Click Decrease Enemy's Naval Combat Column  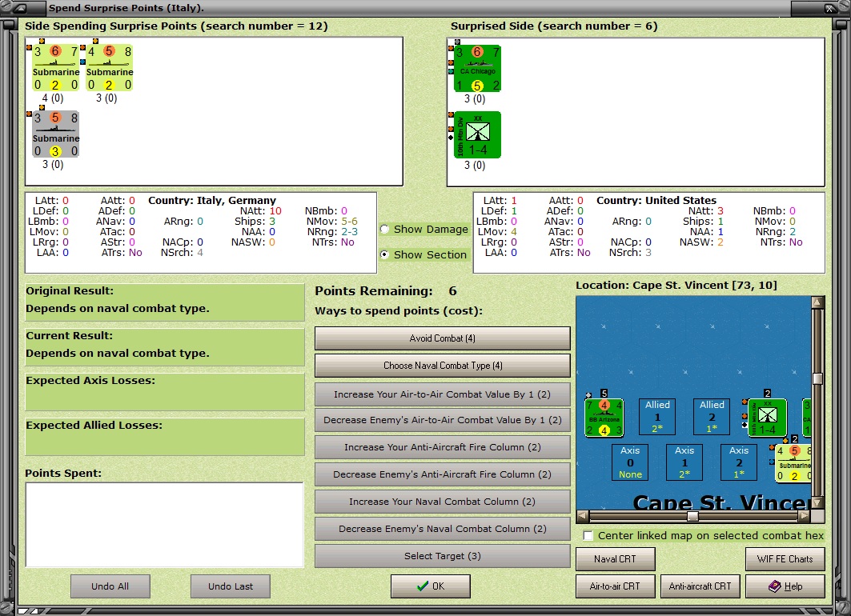tap(443, 529)
